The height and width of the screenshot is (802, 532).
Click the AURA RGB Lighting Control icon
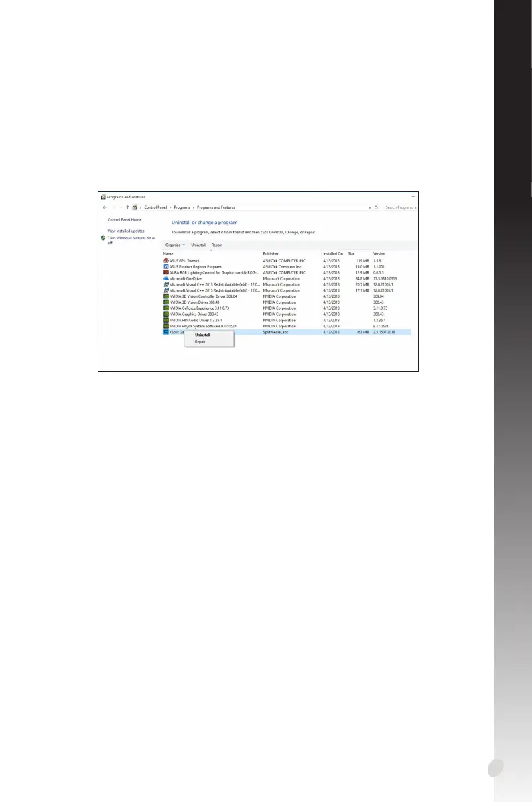click(x=166, y=273)
